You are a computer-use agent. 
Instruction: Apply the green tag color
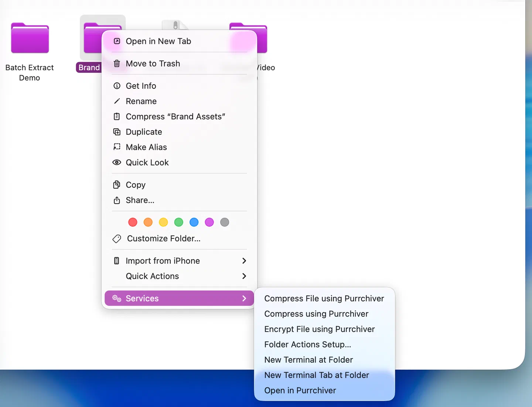[179, 222]
